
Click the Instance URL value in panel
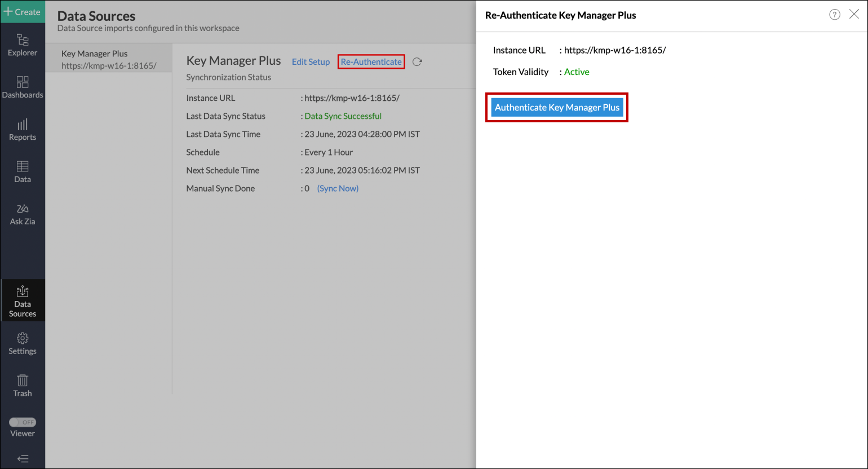pos(615,50)
